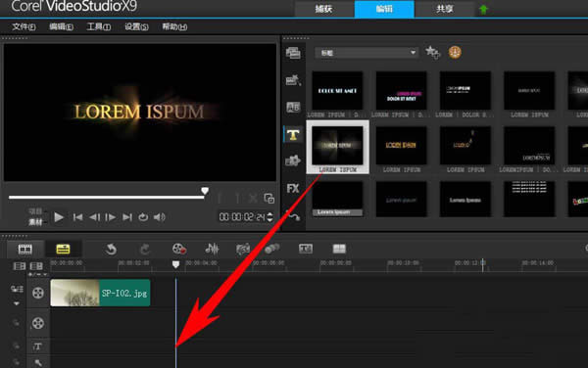Image resolution: width=588 pixels, height=368 pixels.
Task: Toggle the ripple edit master switch
Action: 17,289
